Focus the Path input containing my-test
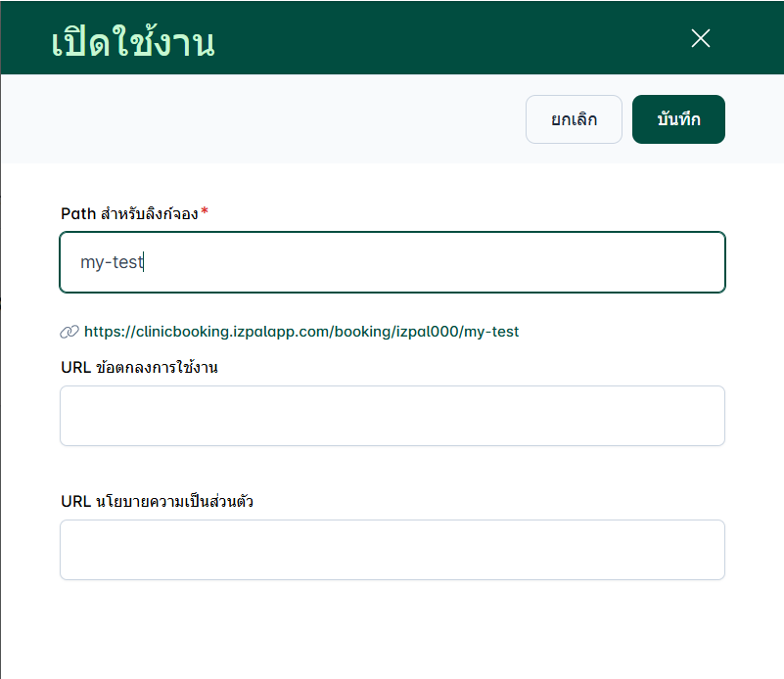Screen dimensions: 784x679 (392, 262)
